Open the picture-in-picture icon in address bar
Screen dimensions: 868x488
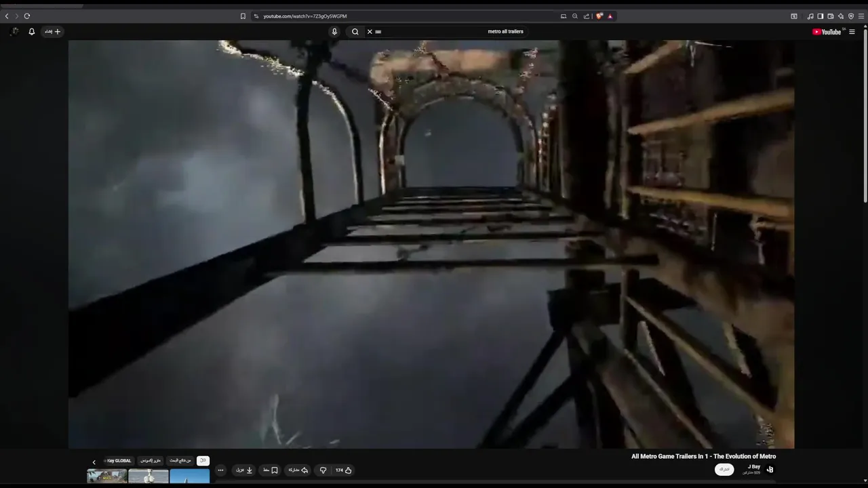pyautogui.click(x=564, y=16)
